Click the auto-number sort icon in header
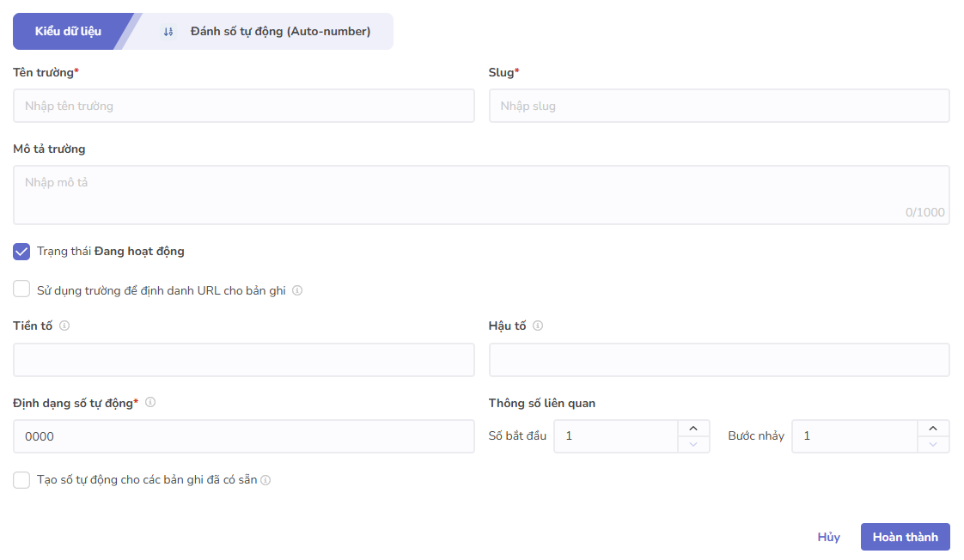The image size is (964, 560). point(168,32)
